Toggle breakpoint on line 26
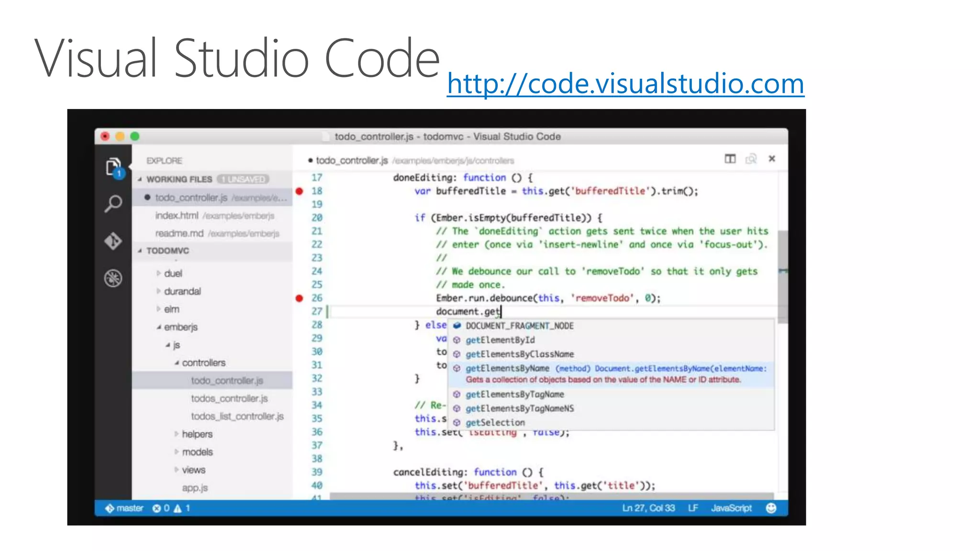Viewport: 980px width, 551px height. [300, 298]
